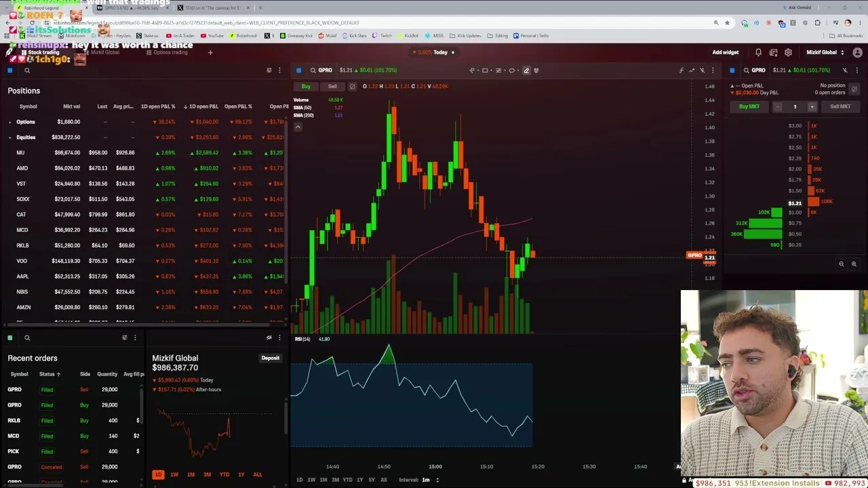
Task: Add a new layout tab with plus
Action: point(210,52)
